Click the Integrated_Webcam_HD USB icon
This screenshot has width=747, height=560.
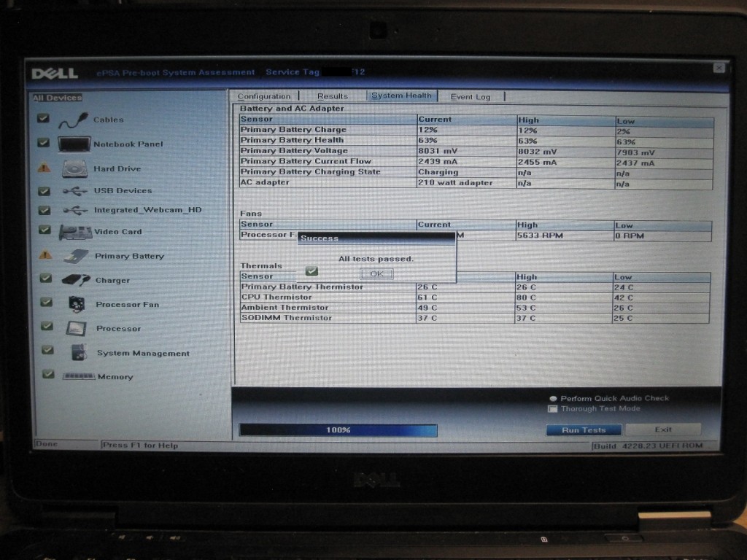75,210
